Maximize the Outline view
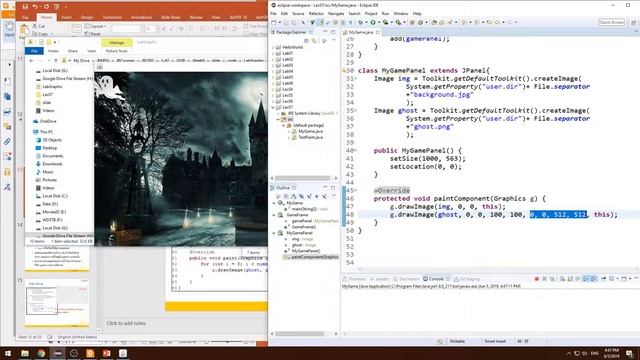640x360 pixels. pyautogui.click(x=333, y=188)
